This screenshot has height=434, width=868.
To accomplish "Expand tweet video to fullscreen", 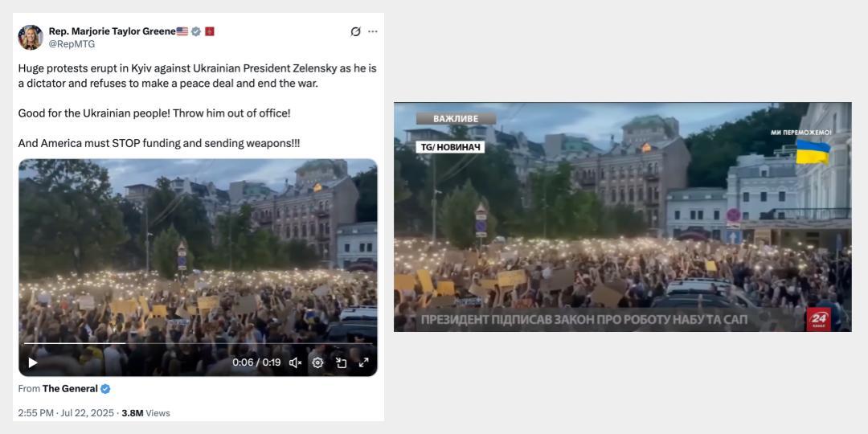I will pyautogui.click(x=364, y=362).
